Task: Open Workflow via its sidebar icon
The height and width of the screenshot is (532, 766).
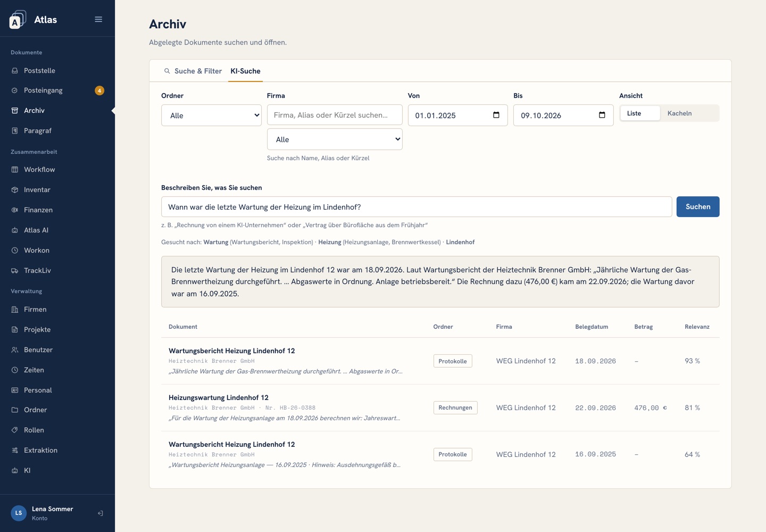Action: (x=15, y=170)
